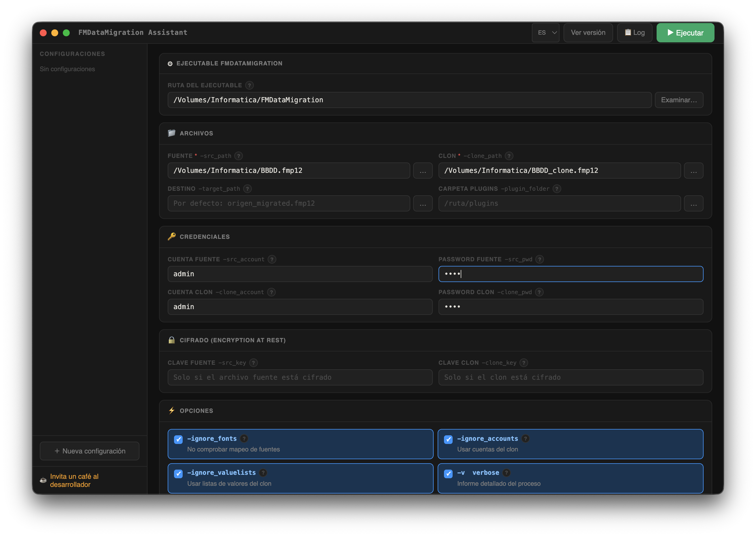Click the gear icon in Ejecutable FMDataMigration header
Viewport: 756px width, 537px height.
pyautogui.click(x=170, y=64)
